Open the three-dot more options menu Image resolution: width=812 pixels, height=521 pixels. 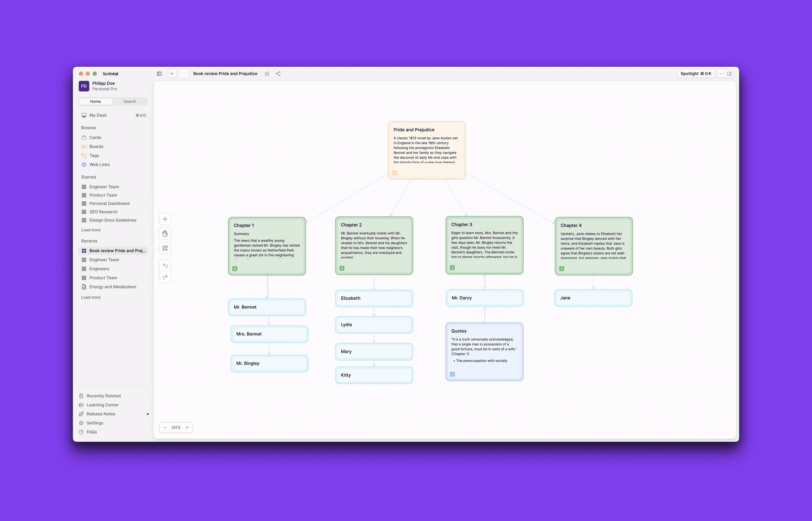point(721,74)
